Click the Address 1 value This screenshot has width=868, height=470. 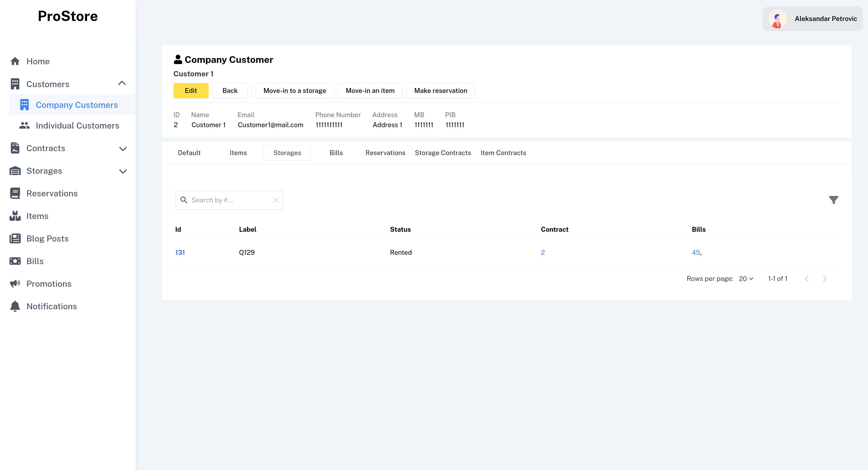click(x=387, y=125)
